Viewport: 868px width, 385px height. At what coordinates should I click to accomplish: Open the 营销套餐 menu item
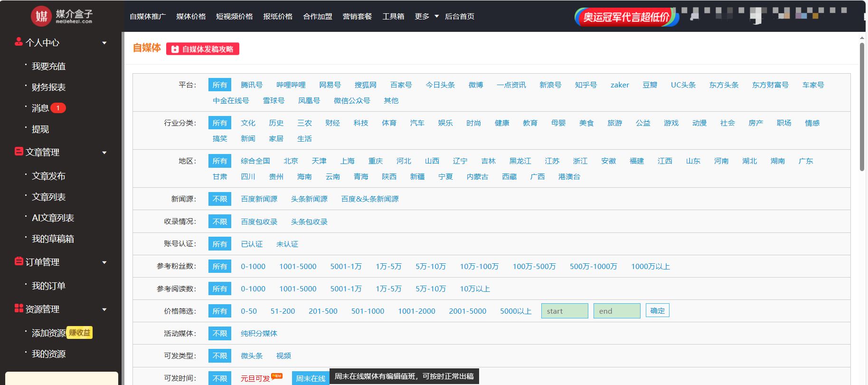(x=357, y=16)
